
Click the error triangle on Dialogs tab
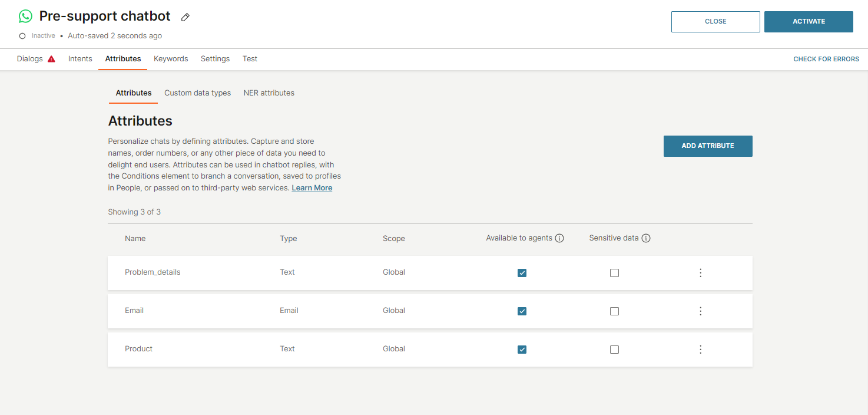(x=51, y=58)
